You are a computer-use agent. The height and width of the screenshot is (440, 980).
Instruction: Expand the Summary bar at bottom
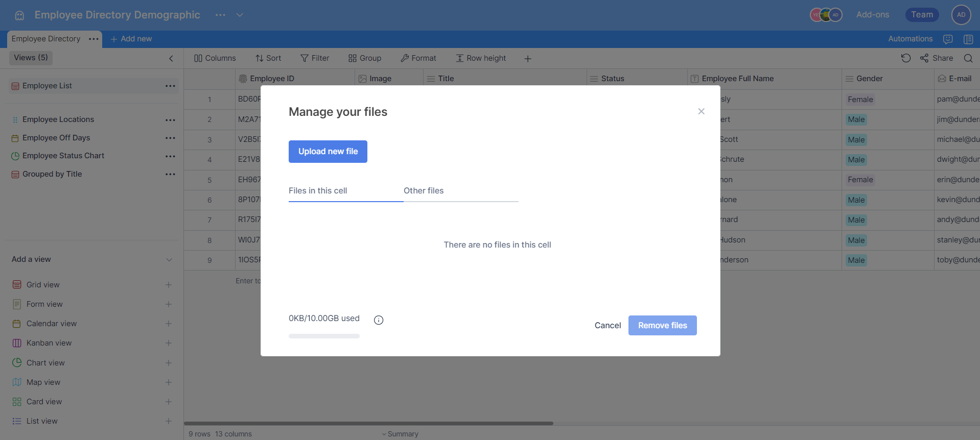click(x=400, y=434)
